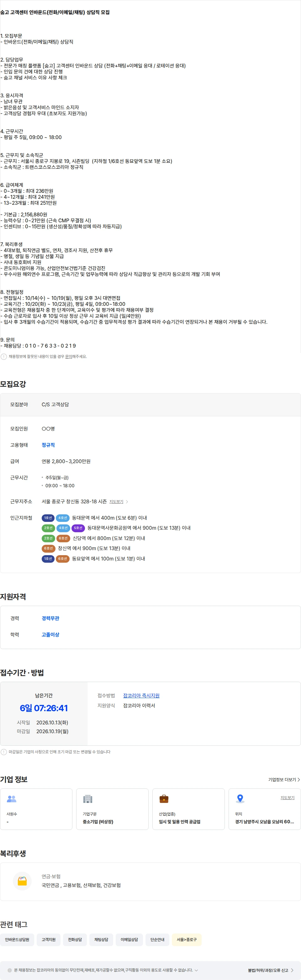Open 지도보기 link in 위치 card
The width and height of the screenshot is (301, 980).
pos(287,798)
